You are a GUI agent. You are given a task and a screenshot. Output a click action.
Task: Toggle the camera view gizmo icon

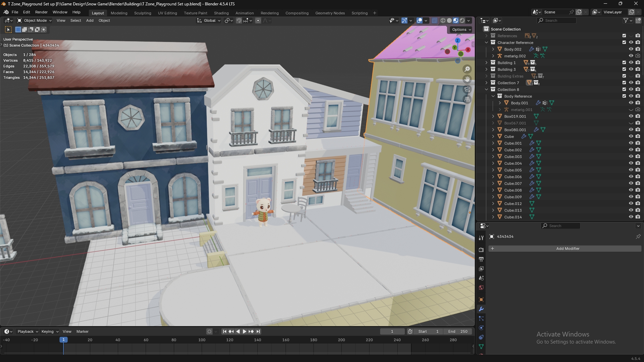coord(467,89)
